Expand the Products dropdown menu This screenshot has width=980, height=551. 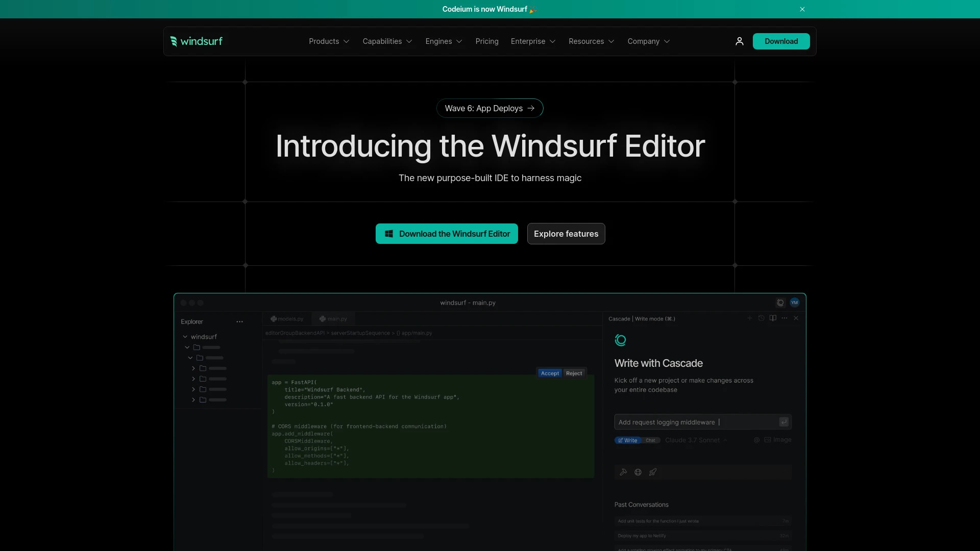click(329, 41)
